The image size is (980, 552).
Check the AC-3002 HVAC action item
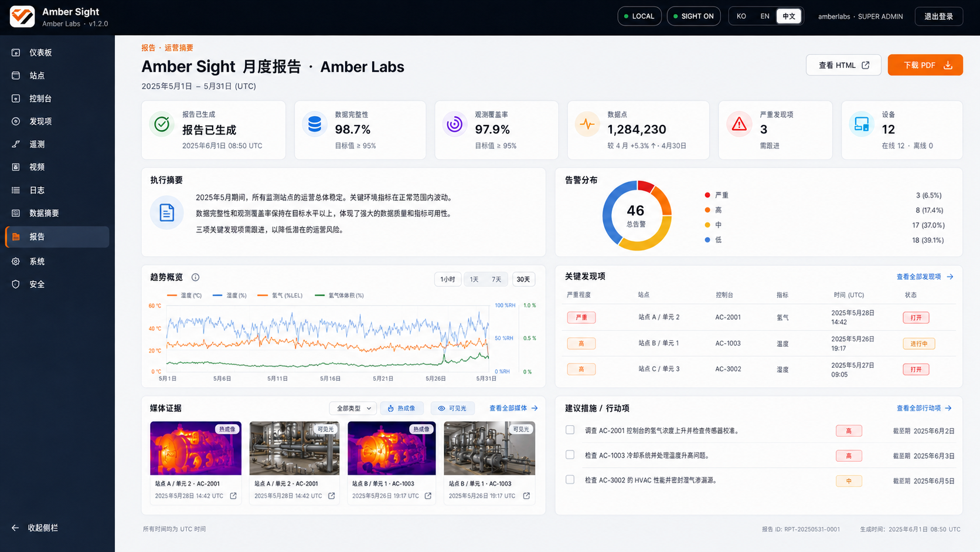570,480
